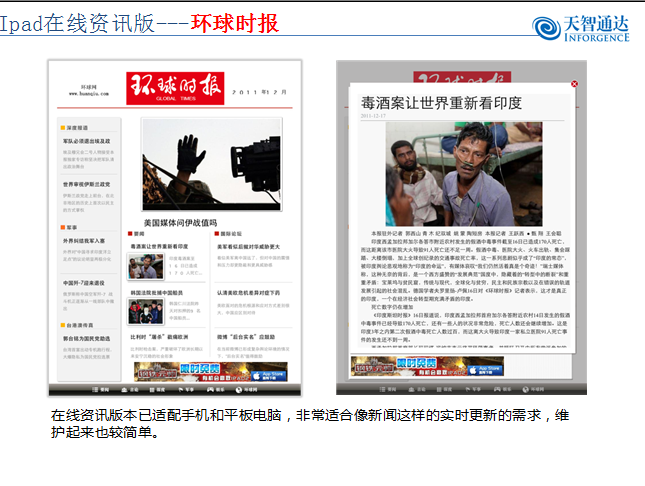The height and width of the screenshot is (486, 645).
Task: Click the 限时免费 ad banner on home page
Action: pyautogui.click(x=211, y=372)
